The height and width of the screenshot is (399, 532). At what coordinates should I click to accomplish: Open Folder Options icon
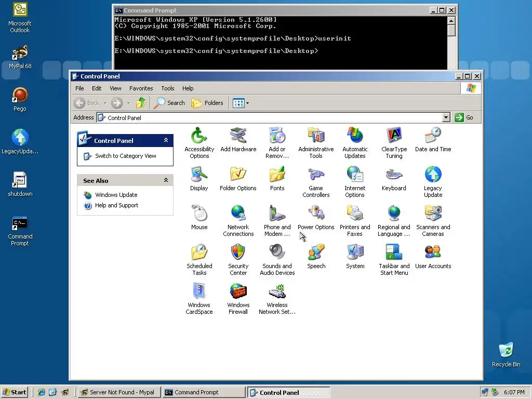pos(238,178)
